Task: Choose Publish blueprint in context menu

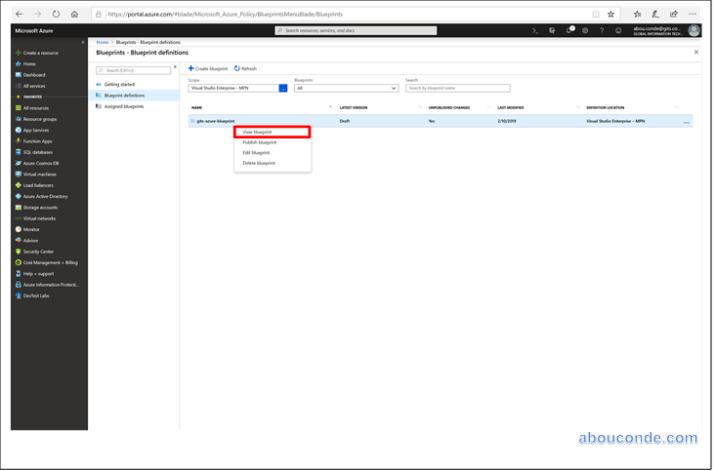Action: [259, 142]
